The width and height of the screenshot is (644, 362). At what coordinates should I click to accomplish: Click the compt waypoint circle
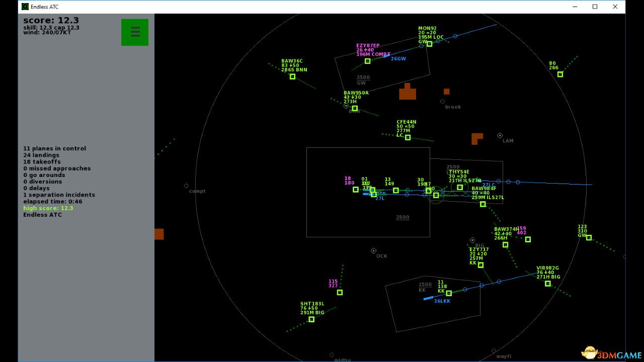point(186,186)
